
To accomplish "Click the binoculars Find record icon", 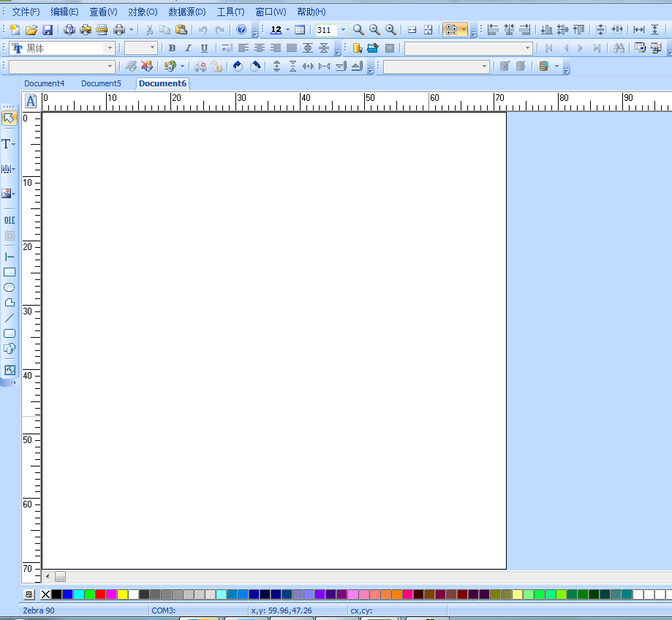I will (x=619, y=48).
